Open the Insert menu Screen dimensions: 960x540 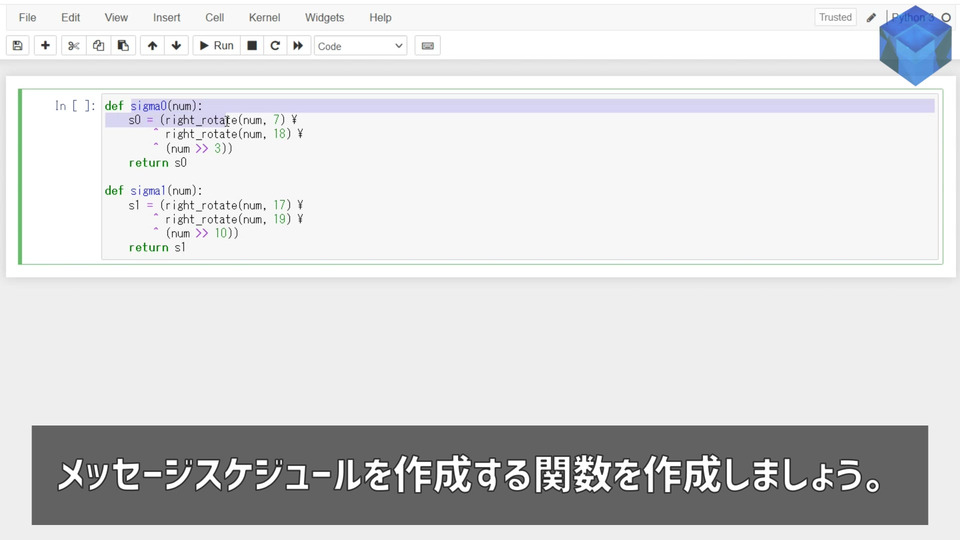[167, 18]
